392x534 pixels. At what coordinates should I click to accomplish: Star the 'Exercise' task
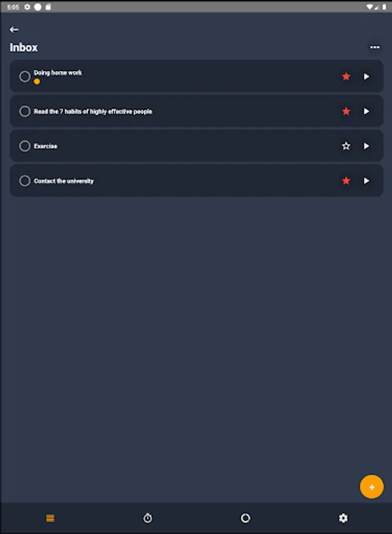[x=346, y=146]
